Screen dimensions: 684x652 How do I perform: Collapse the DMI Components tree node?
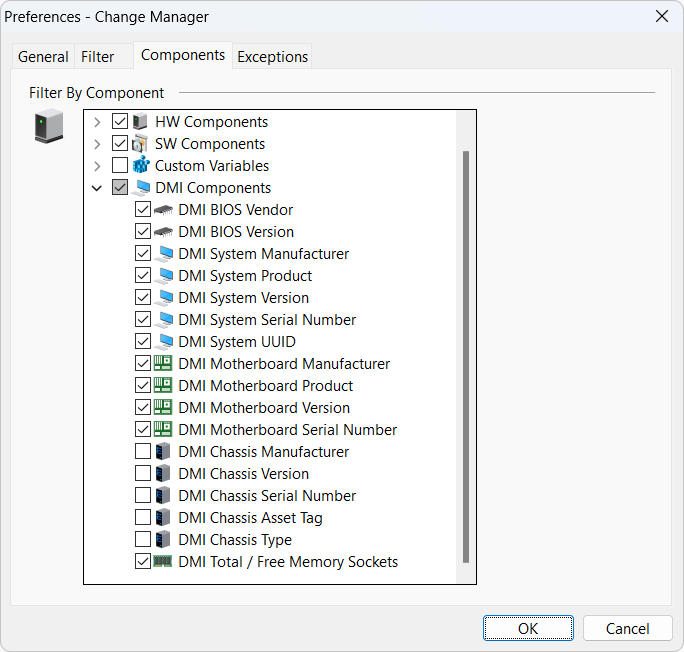coord(97,188)
